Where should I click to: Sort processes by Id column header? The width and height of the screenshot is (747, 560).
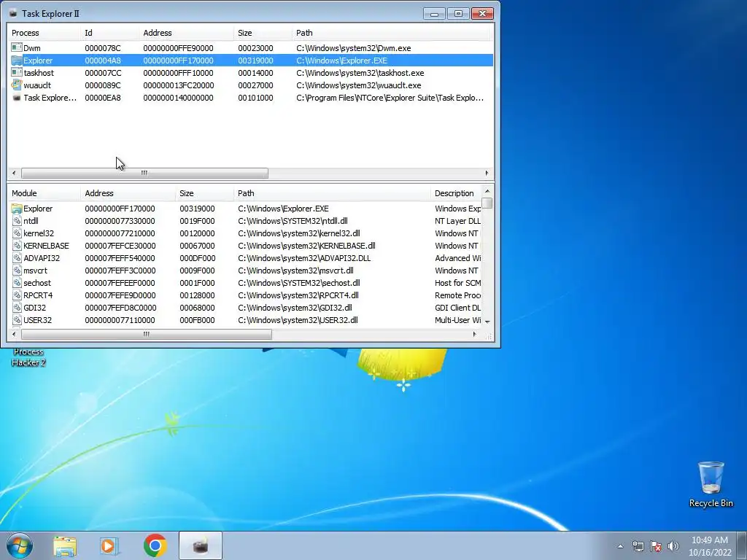pos(109,33)
